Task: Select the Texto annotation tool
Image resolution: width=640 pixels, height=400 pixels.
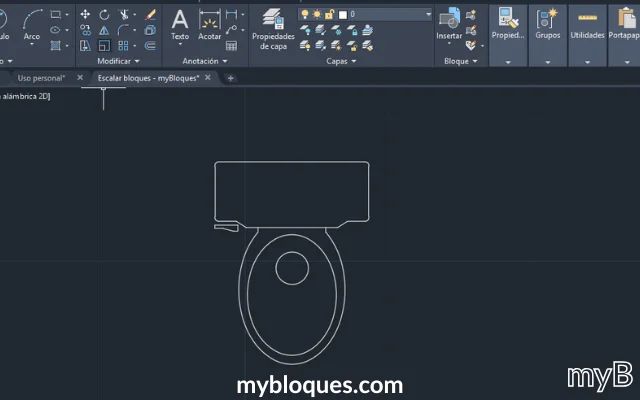Action: coord(180,24)
